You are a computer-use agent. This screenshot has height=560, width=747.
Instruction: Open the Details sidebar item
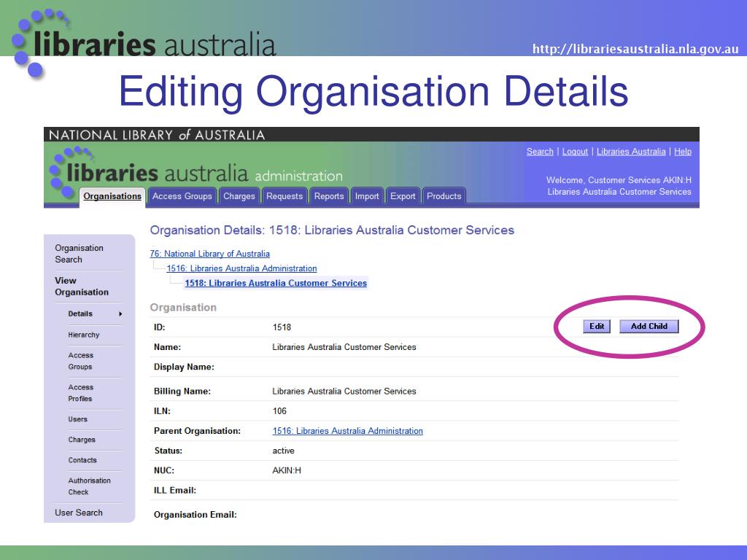pyautogui.click(x=80, y=314)
